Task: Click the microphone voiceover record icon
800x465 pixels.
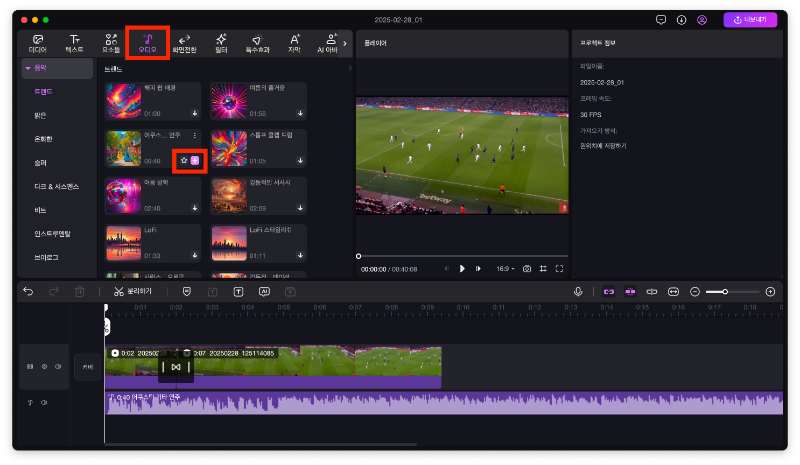Action: (578, 291)
